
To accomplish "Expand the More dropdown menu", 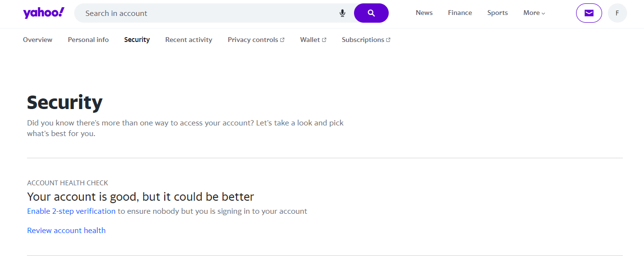I will point(534,13).
